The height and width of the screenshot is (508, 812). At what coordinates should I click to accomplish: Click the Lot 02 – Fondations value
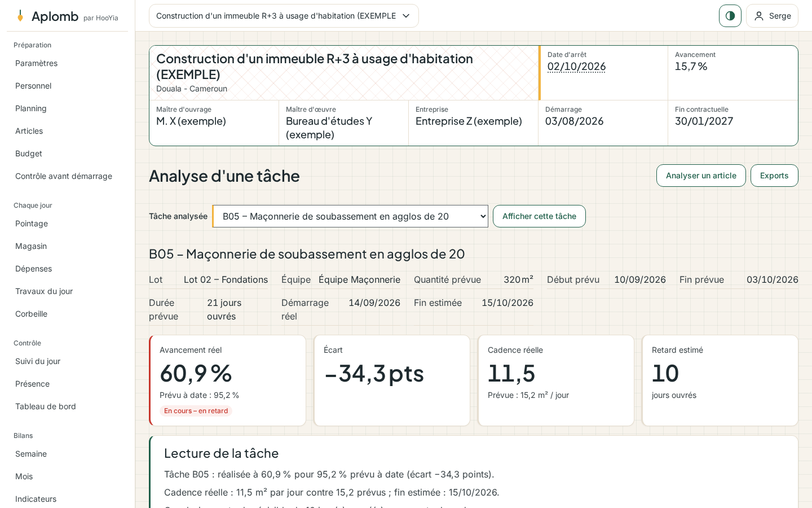226,279
